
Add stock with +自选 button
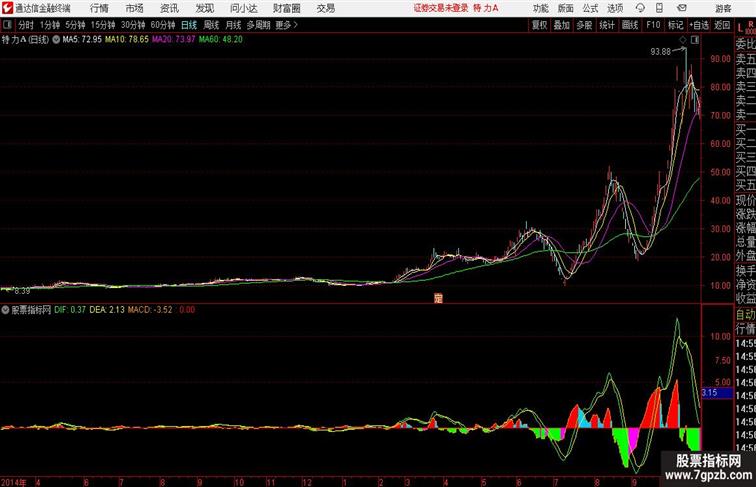click(699, 25)
